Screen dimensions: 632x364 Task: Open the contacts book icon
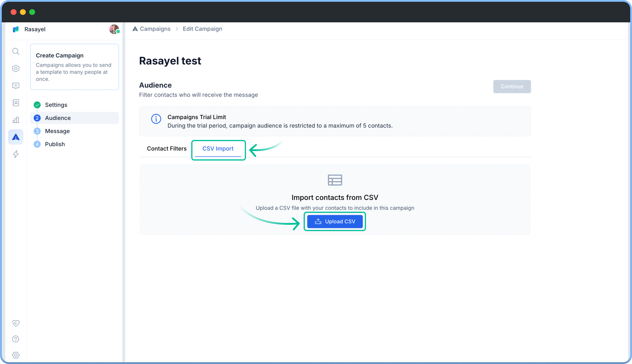[x=16, y=103]
